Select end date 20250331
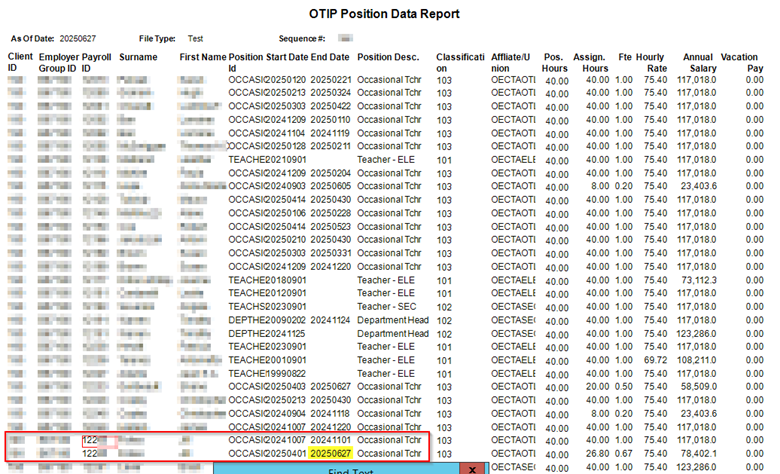The image size is (780, 474). tap(330, 253)
